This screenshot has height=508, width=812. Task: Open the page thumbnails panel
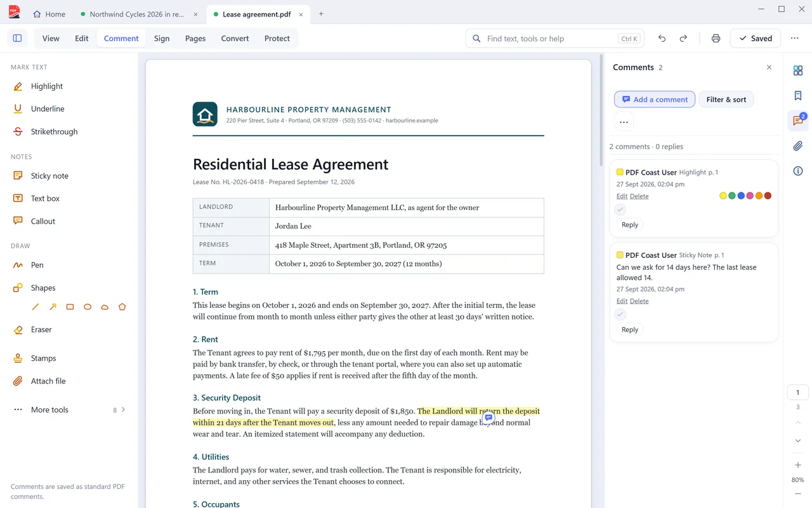pos(798,70)
